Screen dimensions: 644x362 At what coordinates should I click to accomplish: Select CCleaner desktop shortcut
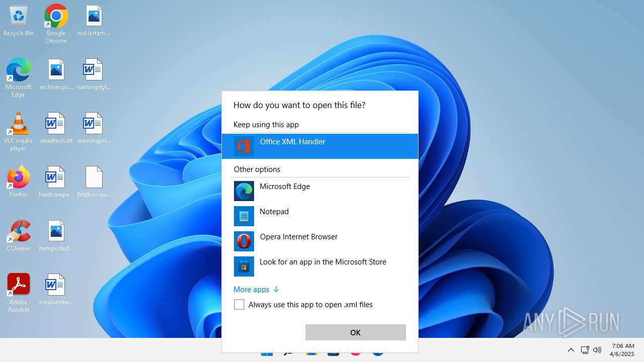pos(19,236)
